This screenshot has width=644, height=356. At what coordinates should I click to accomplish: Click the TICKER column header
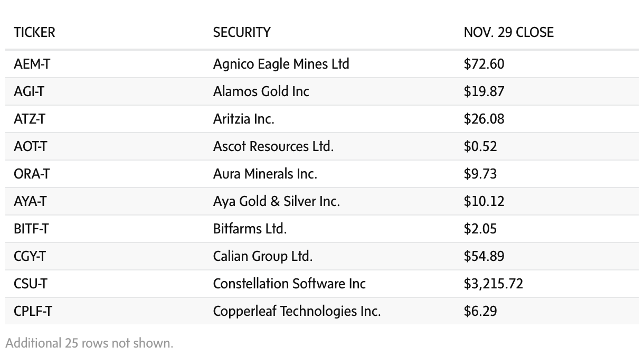[x=34, y=32]
